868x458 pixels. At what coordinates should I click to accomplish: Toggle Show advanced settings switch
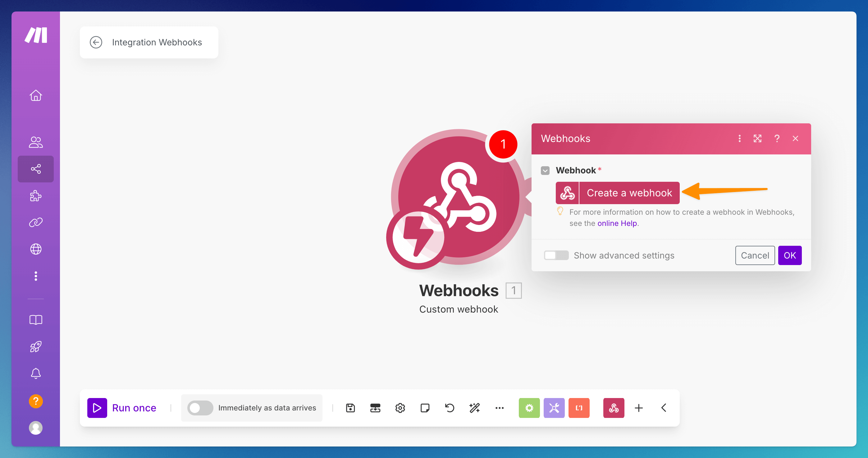(x=556, y=255)
